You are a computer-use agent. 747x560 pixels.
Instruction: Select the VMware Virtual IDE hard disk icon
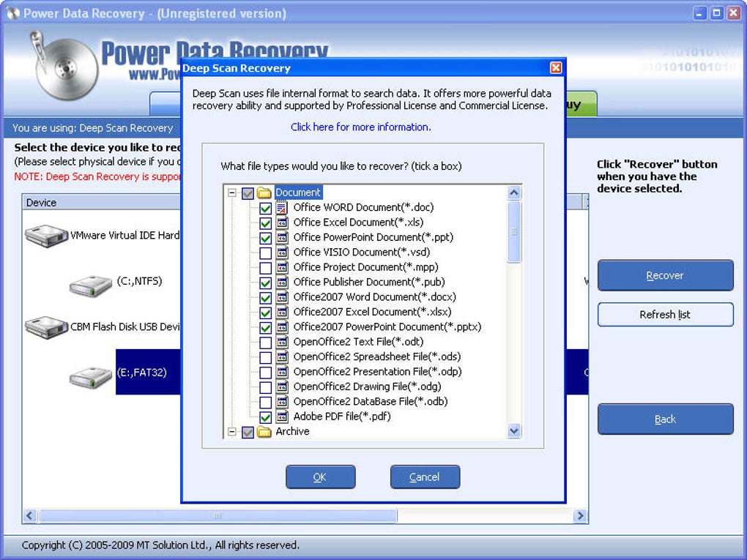(x=46, y=236)
